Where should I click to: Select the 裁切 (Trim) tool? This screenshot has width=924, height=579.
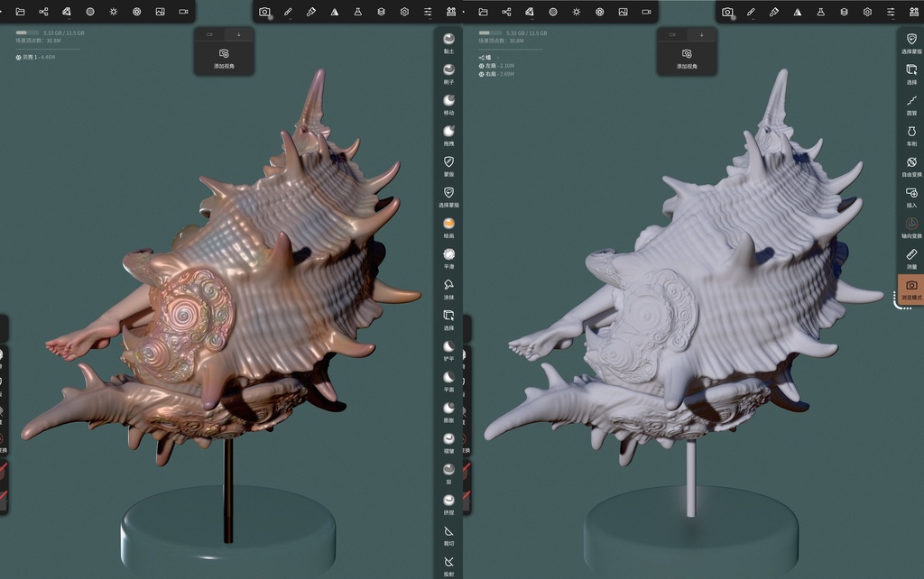(x=448, y=531)
